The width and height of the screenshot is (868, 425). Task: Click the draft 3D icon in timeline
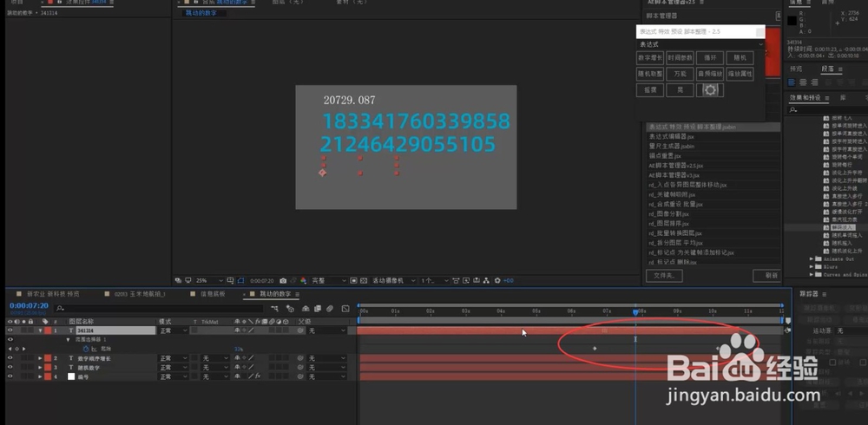coord(290,309)
